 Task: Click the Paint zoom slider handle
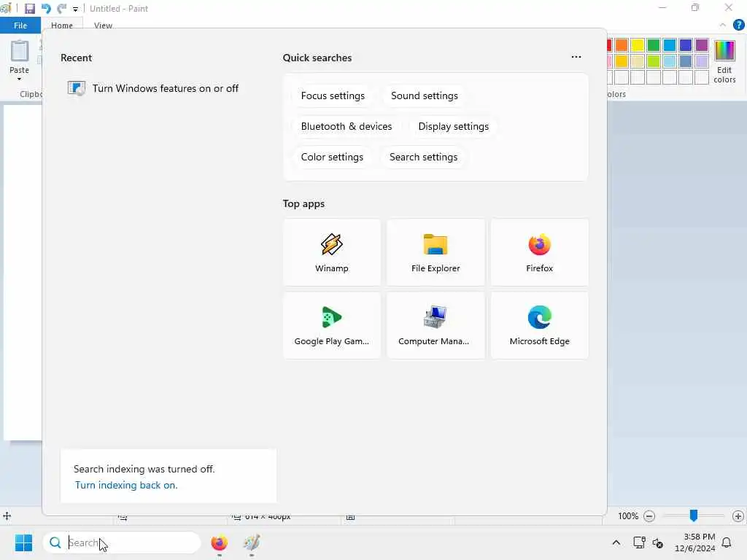[x=694, y=516]
